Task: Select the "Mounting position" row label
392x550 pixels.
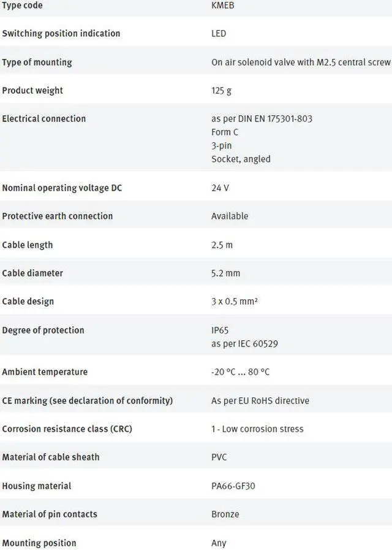Action: (x=39, y=543)
